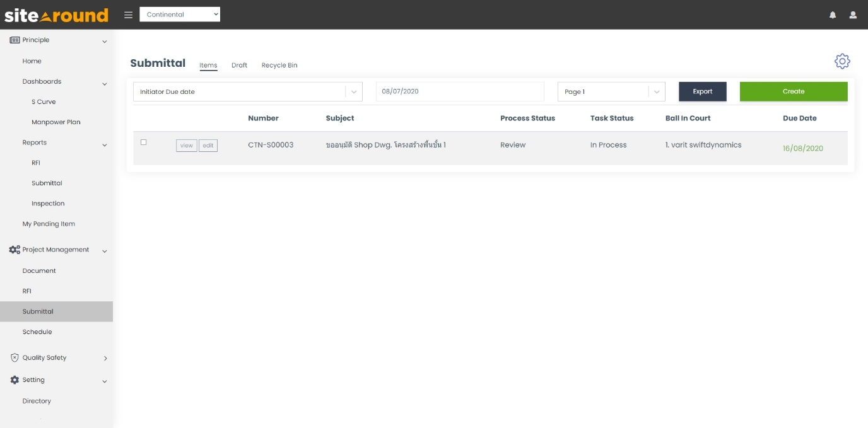Check the checkbox for CTN-S00003 row

click(144, 142)
